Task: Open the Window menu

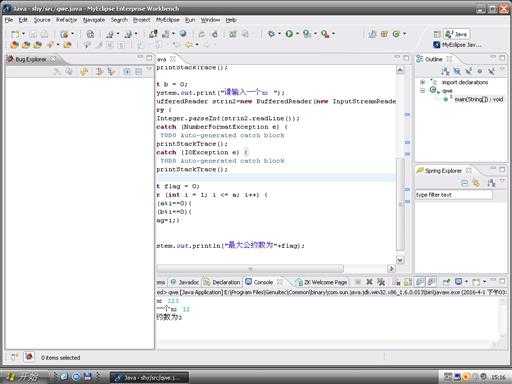Action: tap(210, 20)
